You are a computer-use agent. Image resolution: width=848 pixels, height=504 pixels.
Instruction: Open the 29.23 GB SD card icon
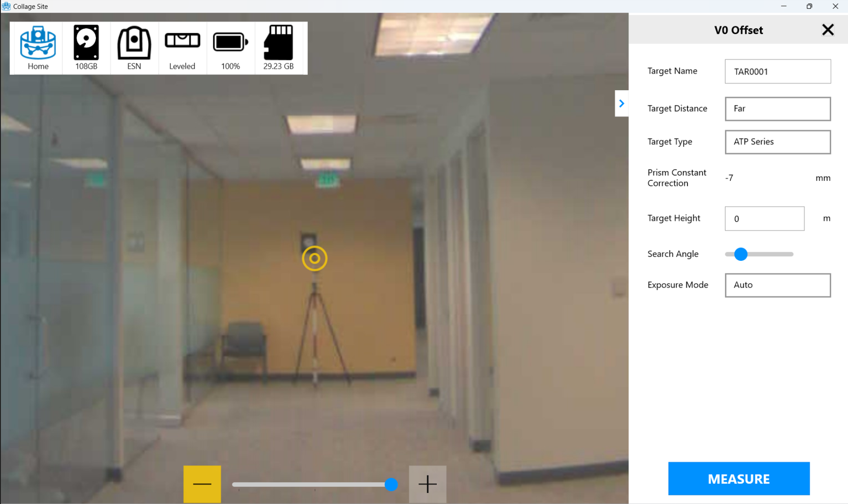(279, 47)
